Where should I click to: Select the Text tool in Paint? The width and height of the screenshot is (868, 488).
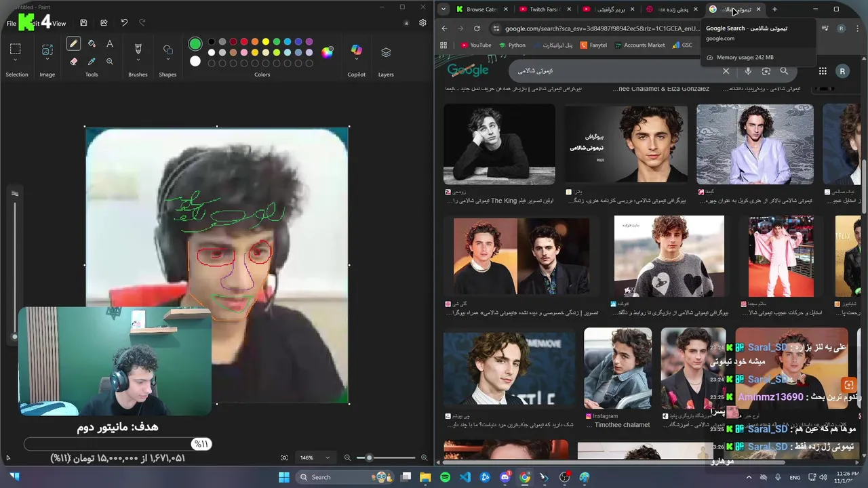click(110, 44)
